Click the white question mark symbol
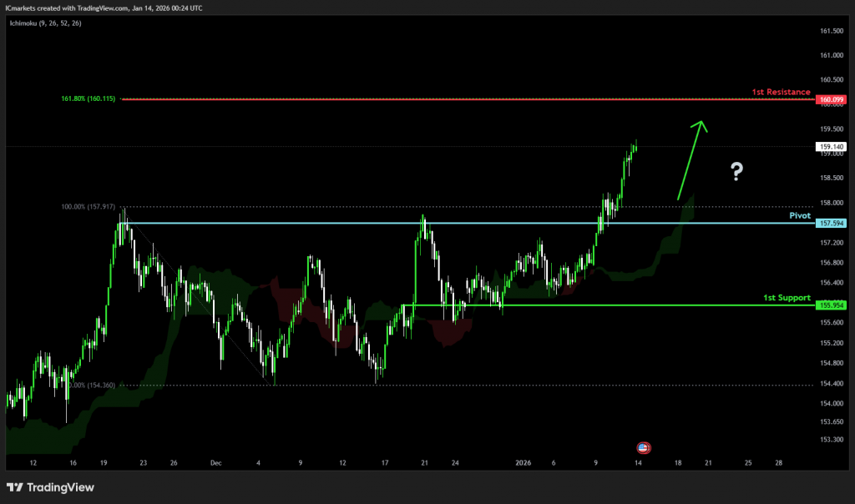The width and height of the screenshot is (855, 504). [736, 173]
